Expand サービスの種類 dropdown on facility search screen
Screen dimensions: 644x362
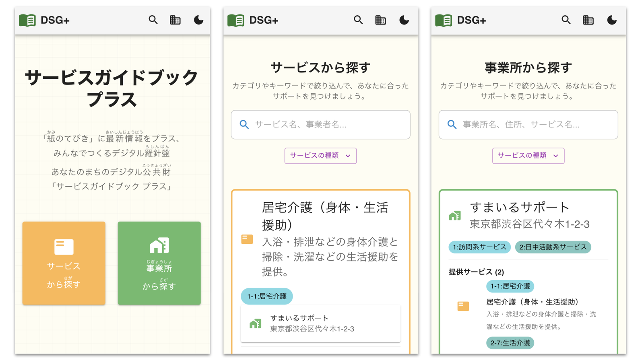pos(528,156)
